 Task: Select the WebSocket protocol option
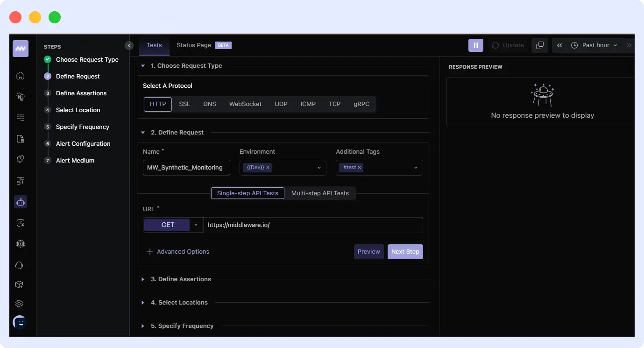click(x=245, y=104)
